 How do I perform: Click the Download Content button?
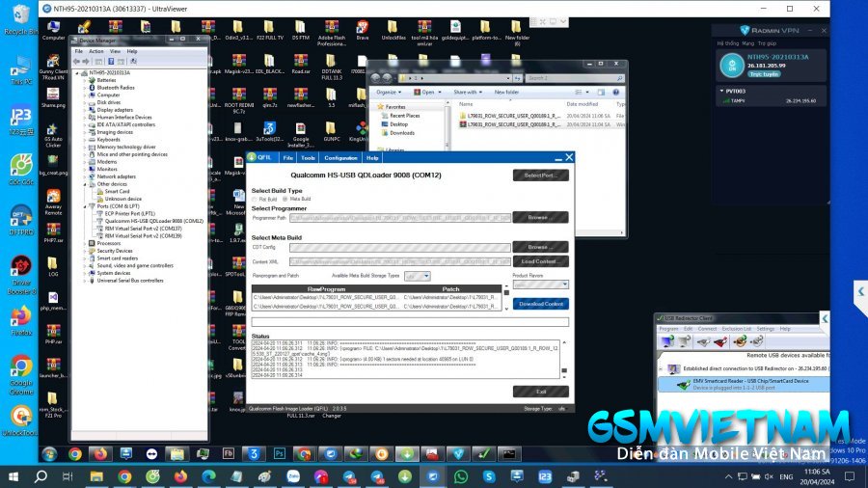pos(541,304)
